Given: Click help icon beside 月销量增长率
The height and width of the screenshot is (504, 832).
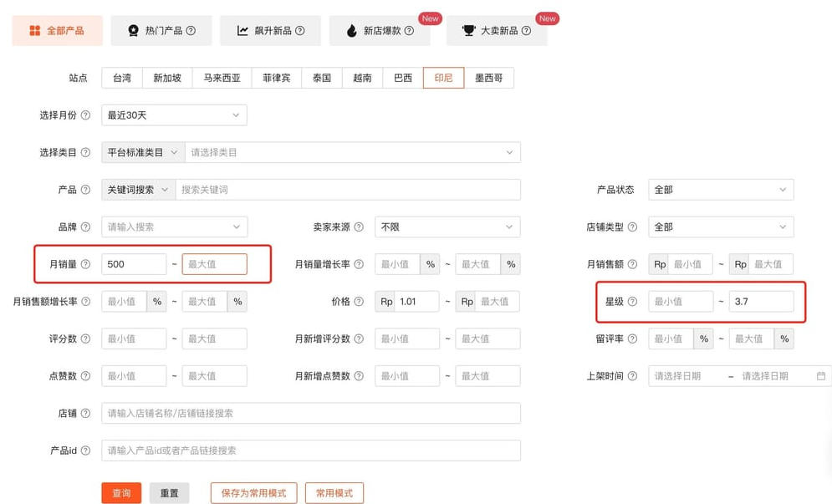Looking at the screenshot, I should 359,264.
